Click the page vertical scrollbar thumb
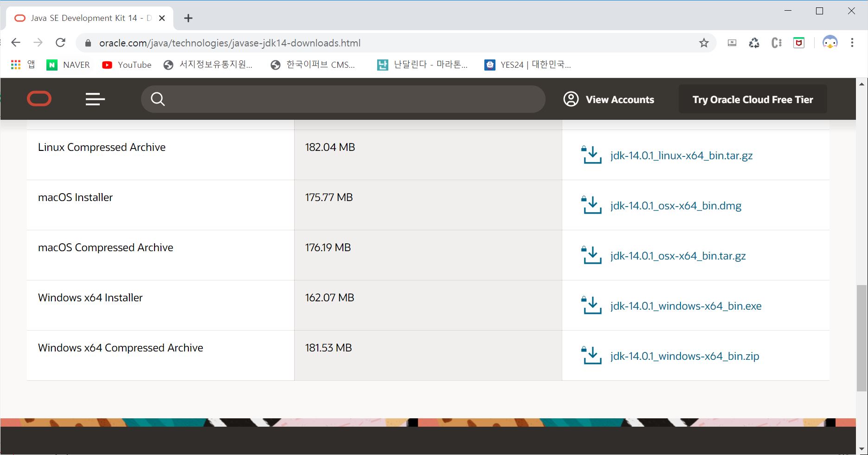868x455 pixels. click(862, 338)
